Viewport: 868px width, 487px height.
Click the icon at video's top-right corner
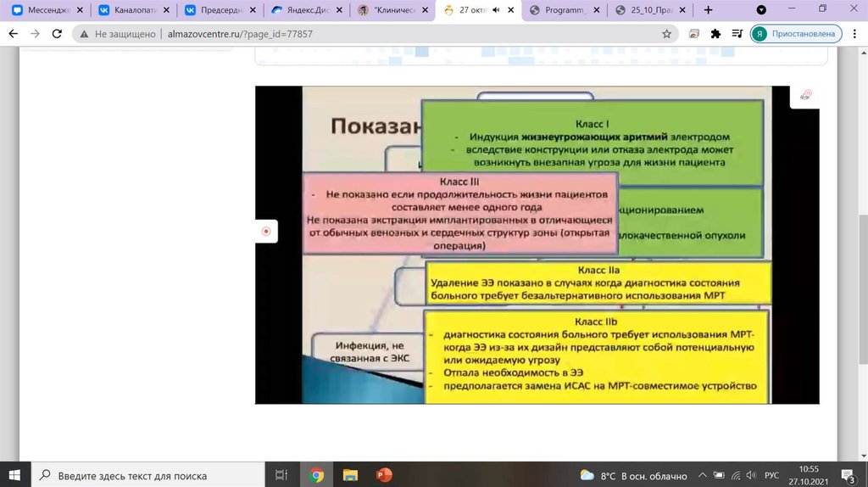(x=805, y=95)
